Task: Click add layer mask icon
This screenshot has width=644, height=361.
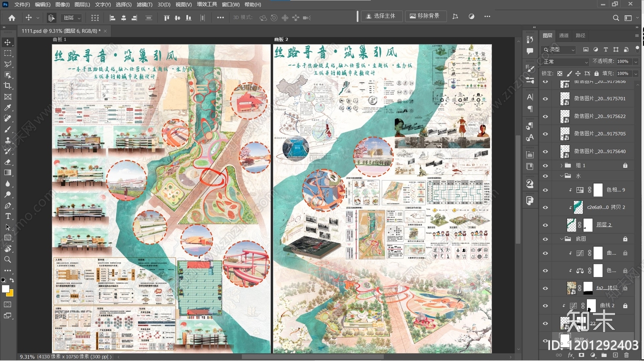Action: 581,355
